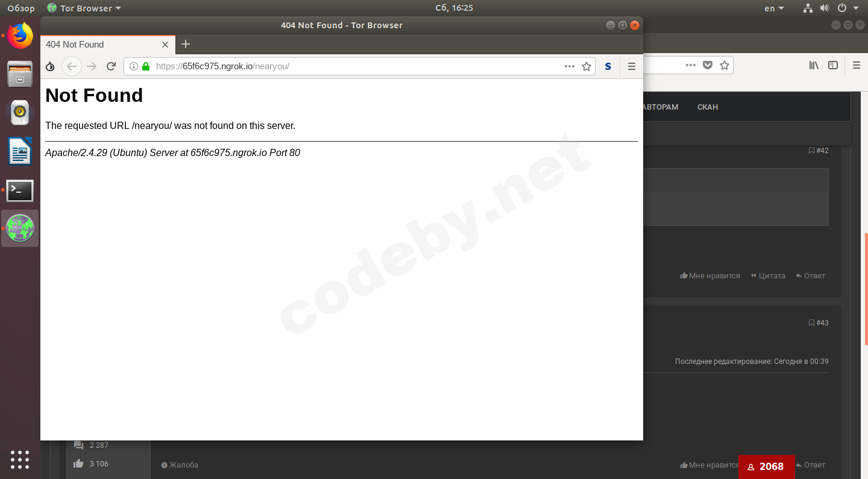868x479 pixels.
Task: Open Rhythmbox from the dock
Action: (20, 112)
